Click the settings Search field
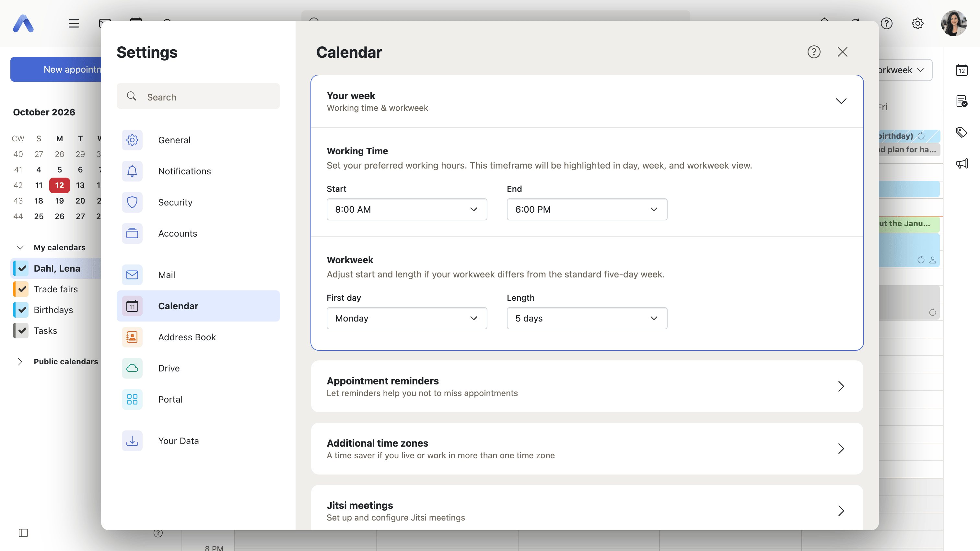 click(198, 97)
